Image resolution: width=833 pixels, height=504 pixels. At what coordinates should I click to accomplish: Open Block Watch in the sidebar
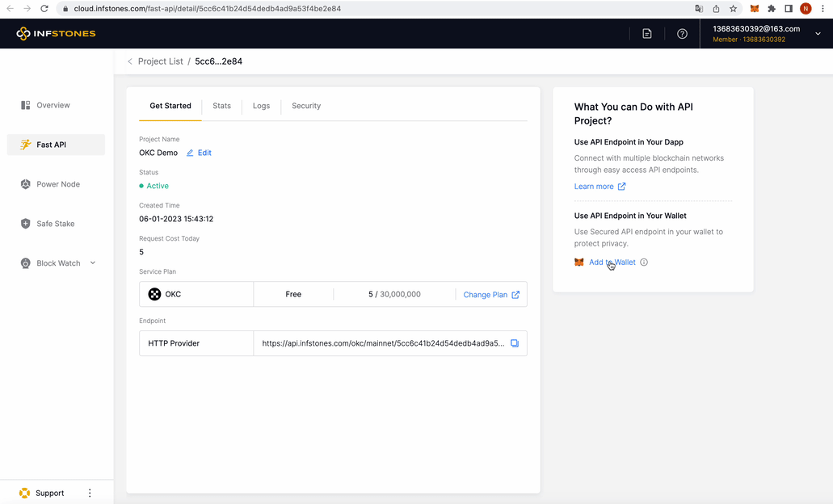[57, 262]
